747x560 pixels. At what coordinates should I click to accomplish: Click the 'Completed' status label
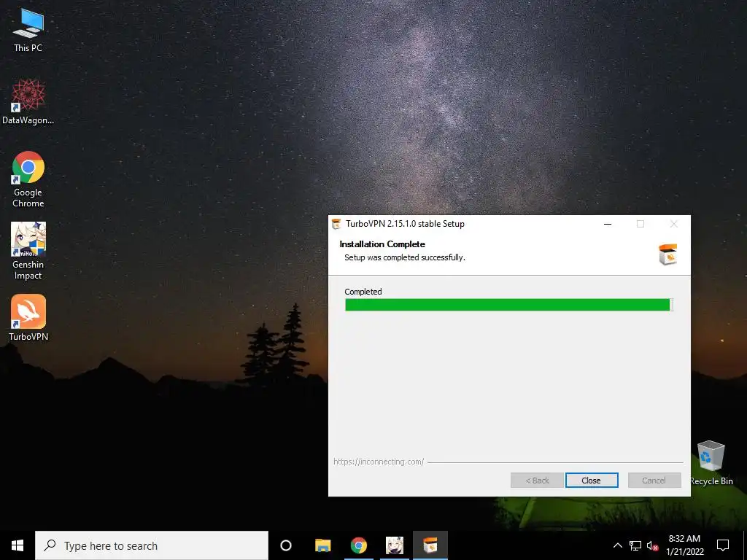coord(363,292)
